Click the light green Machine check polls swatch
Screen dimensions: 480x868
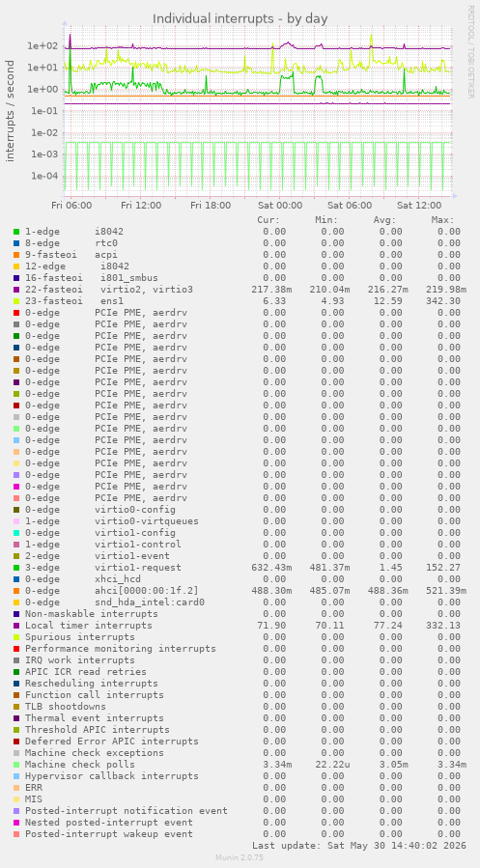tap(16, 765)
